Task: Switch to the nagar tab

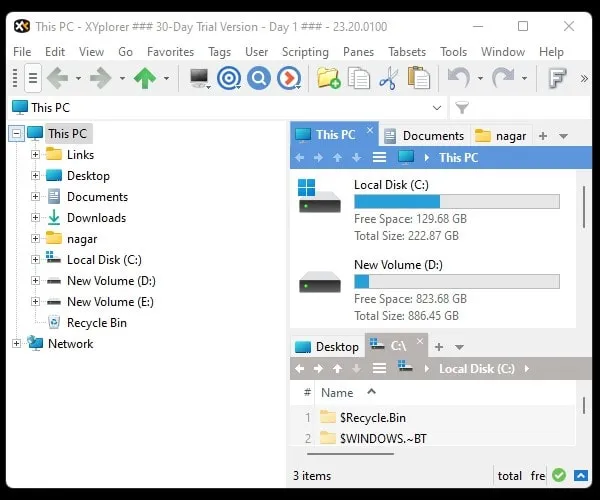Action: 501,136
